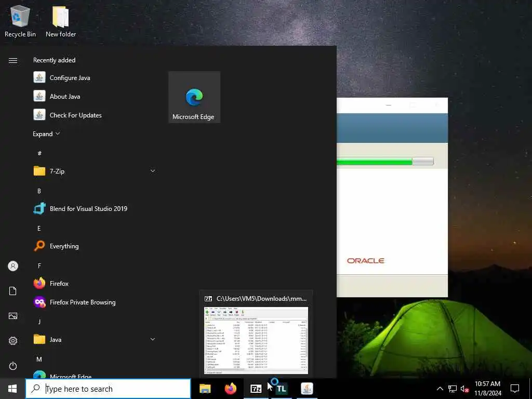Screen dimensions: 532x399
Task: Launch Blend for Visual Studio 2019
Action: 95,209
